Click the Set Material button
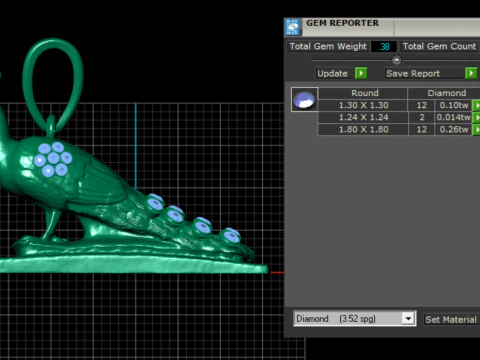Viewport: 480px width, 360px height. pyautogui.click(x=451, y=319)
